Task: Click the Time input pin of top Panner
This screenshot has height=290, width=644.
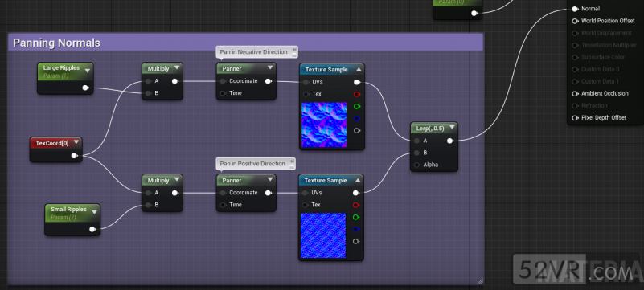Action: point(223,93)
